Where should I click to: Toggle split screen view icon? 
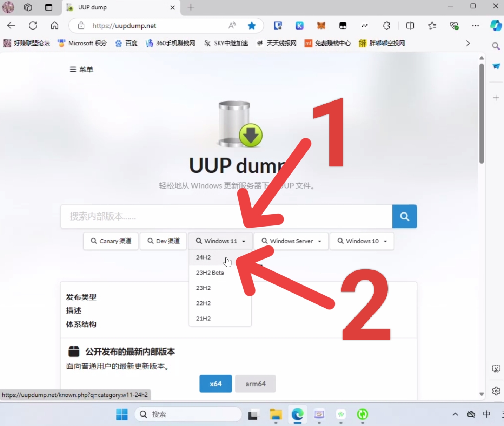(x=410, y=26)
